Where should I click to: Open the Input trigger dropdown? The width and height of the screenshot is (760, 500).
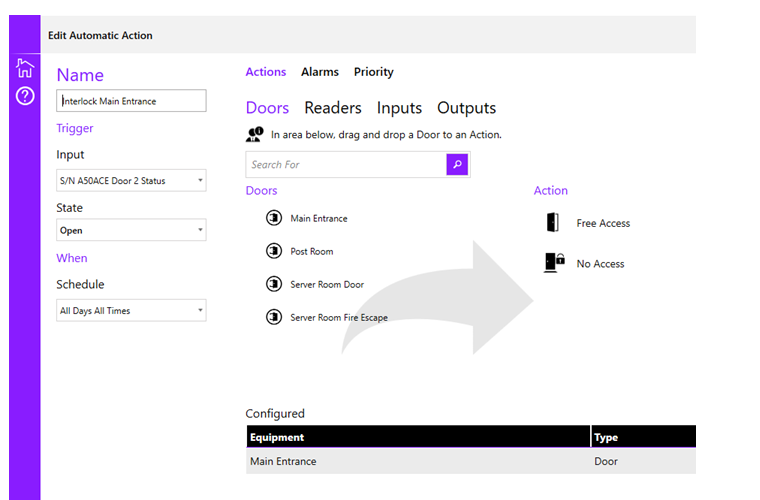131,181
